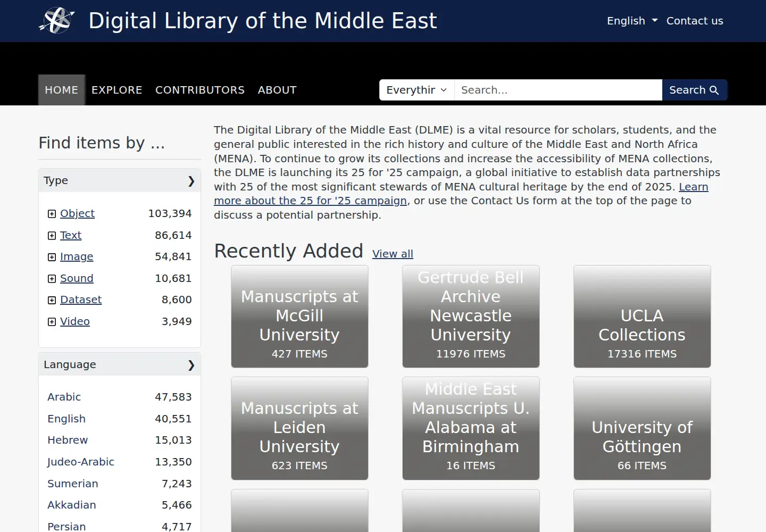The width and height of the screenshot is (766, 532).
Task: Open Manuscripts at McGill University card
Action: tap(299, 317)
